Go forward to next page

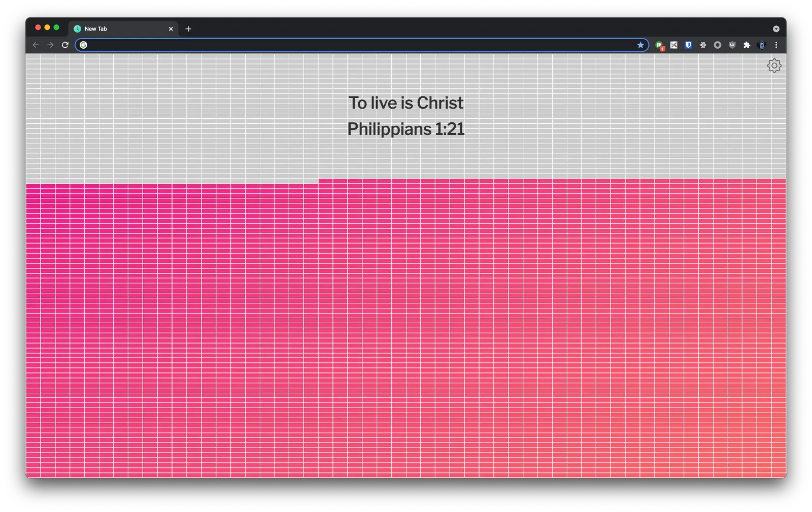pyautogui.click(x=50, y=45)
